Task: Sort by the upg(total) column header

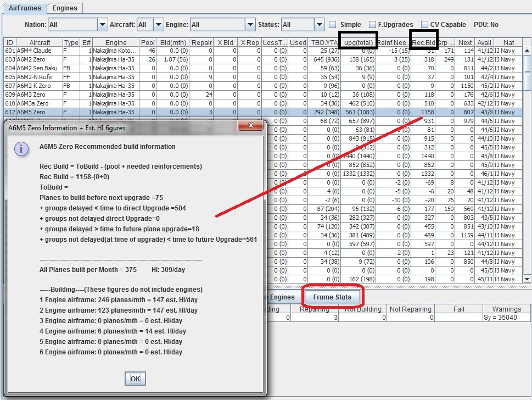Action: pos(359,42)
